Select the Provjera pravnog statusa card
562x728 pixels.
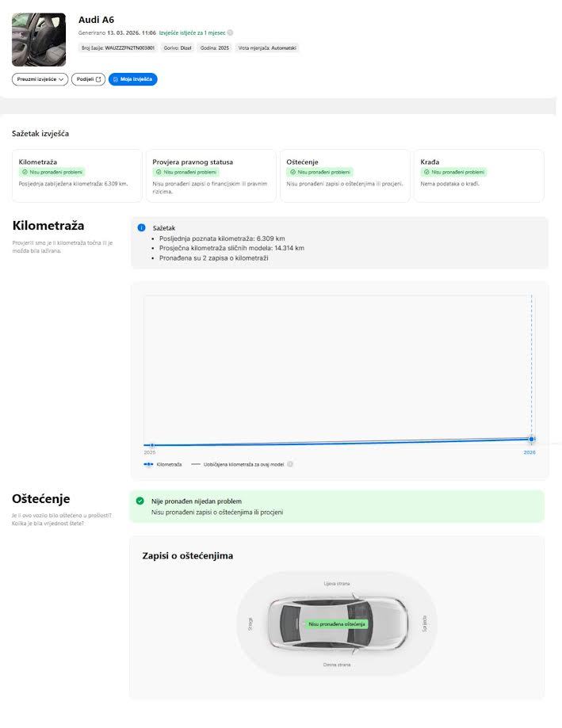click(210, 175)
